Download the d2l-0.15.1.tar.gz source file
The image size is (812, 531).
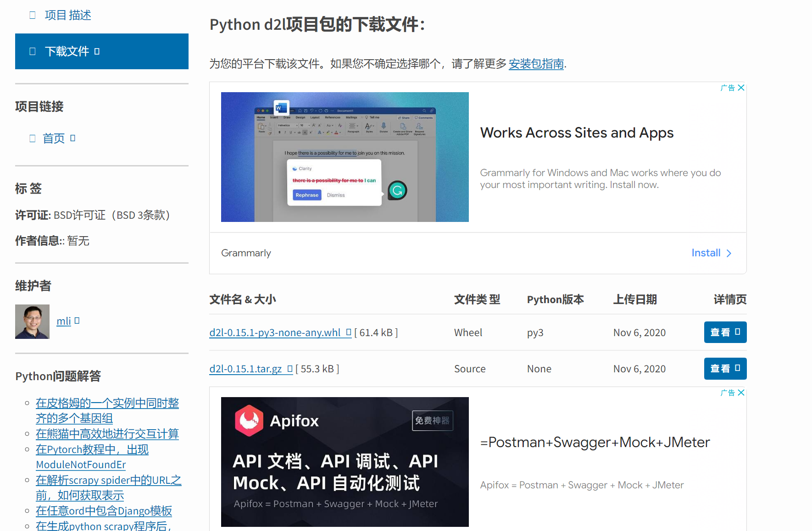246,368
